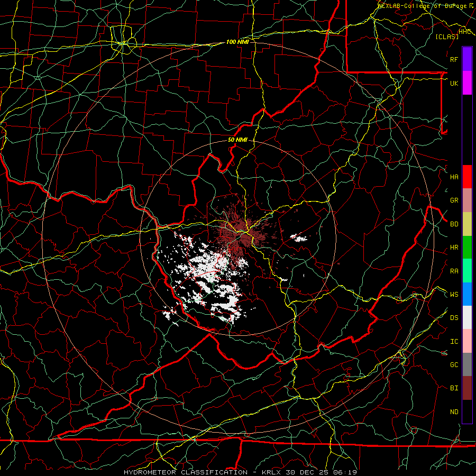
Task: Click the IC legend label
Action: point(454,342)
